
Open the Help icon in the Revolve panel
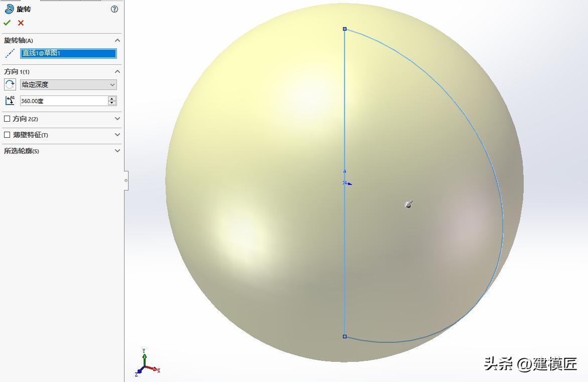114,9
